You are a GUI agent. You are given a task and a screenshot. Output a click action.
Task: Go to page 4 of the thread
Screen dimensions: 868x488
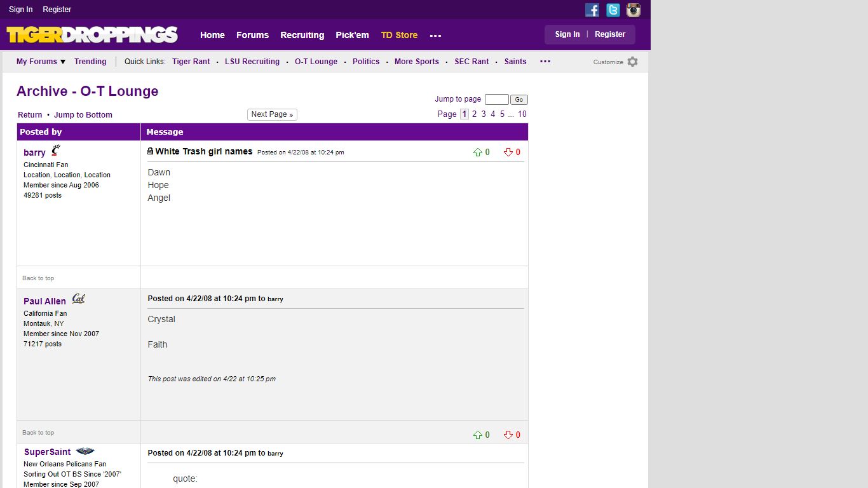pos(493,114)
